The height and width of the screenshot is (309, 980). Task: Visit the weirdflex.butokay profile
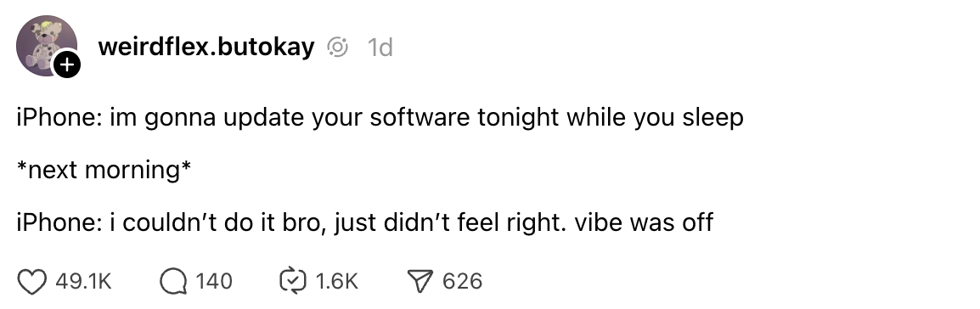[x=206, y=46]
